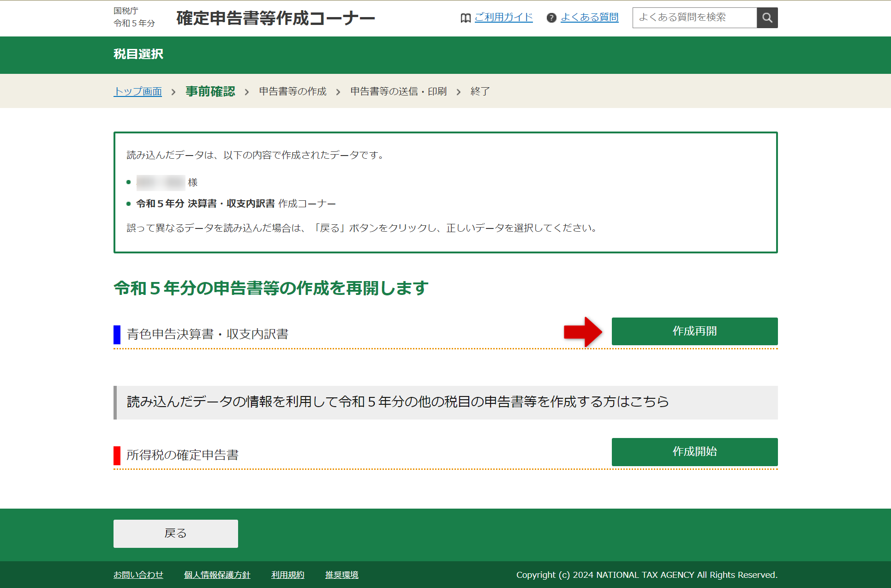Select the 申告書等の作成 breadcrumb step

click(293, 91)
